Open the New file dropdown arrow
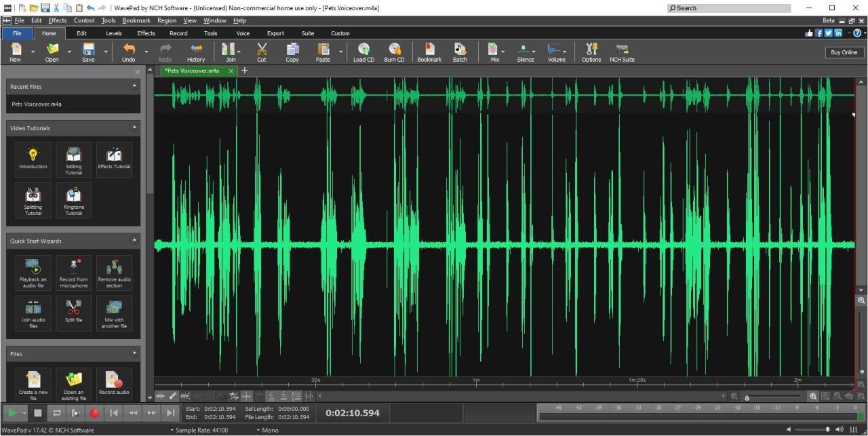The height and width of the screenshot is (436, 868). click(x=32, y=50)
